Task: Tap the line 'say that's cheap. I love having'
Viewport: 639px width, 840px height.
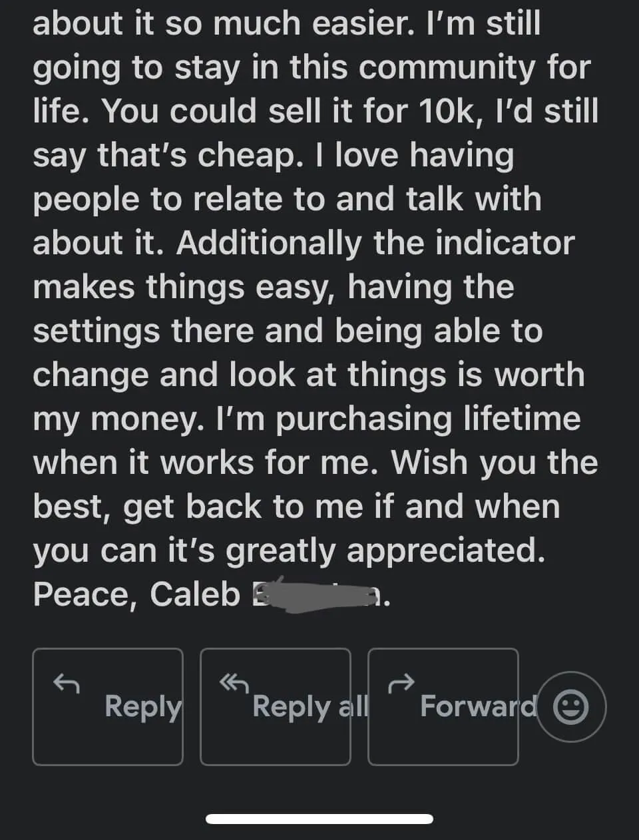Action: (273, 156)
